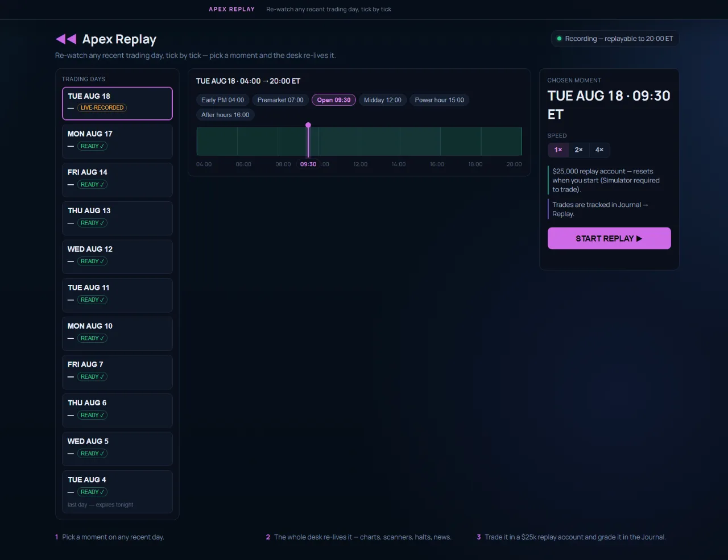Set replay speed to 1×
This screenshot has height=560, width=728.
pos(558,150)
